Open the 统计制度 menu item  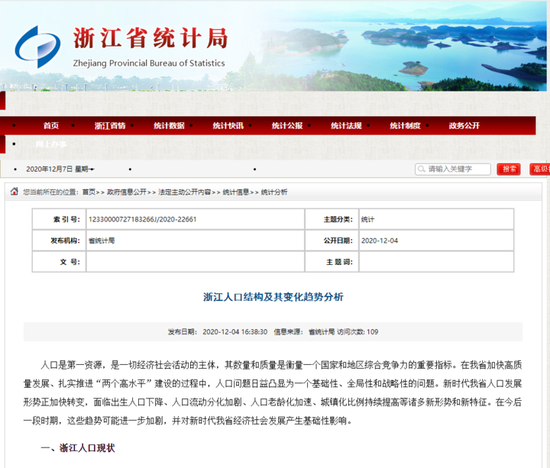point(405,126)
